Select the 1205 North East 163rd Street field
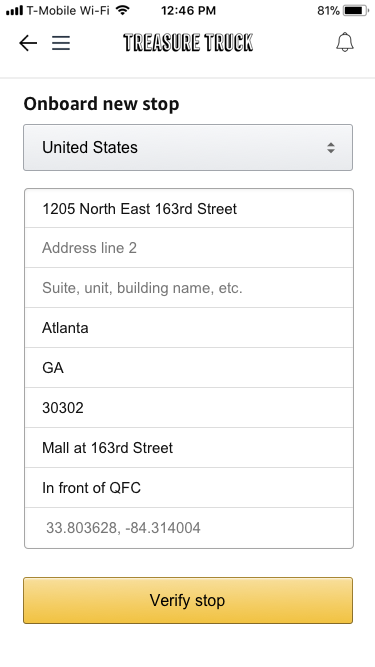The width and height of the screenshot is (375, 667). pos(189,208)
